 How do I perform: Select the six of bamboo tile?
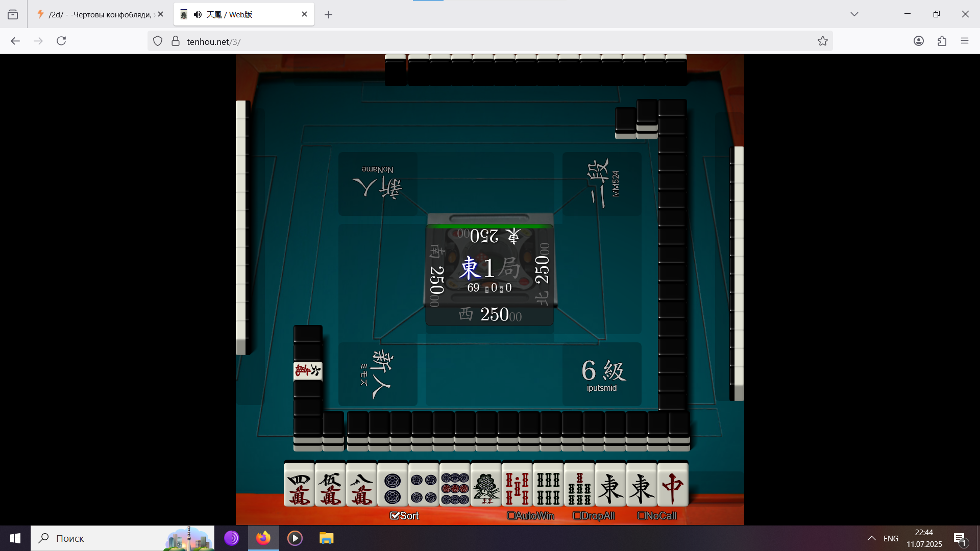548,485
